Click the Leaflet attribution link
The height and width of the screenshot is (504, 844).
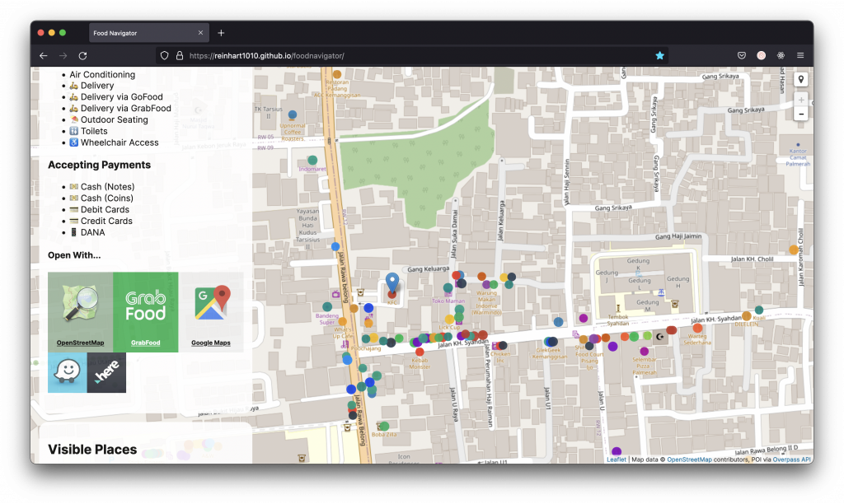(617, 460)
